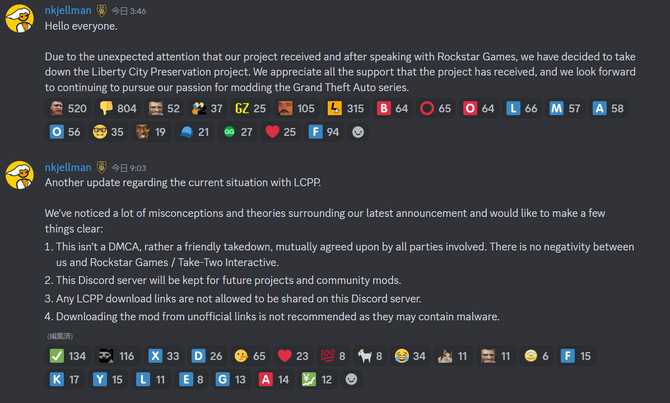Select the blue M reaction with 57
670x403 pixels.
coord(566,108)
